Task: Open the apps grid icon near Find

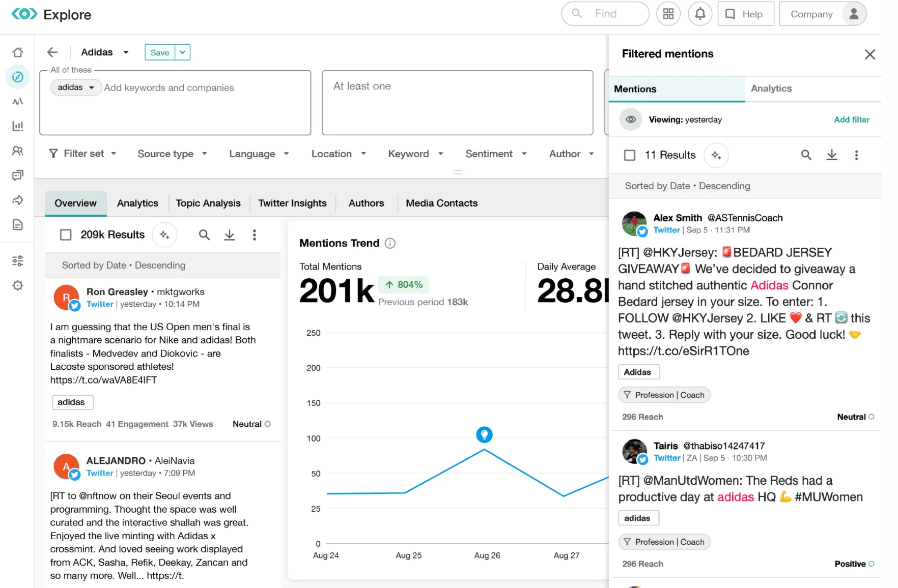Action: point(668,14)
